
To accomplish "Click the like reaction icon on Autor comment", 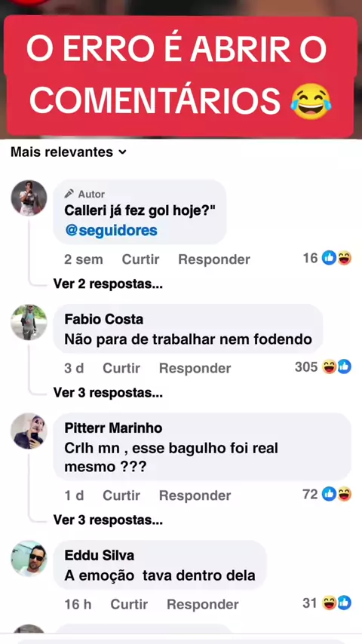I will point(329,259).
